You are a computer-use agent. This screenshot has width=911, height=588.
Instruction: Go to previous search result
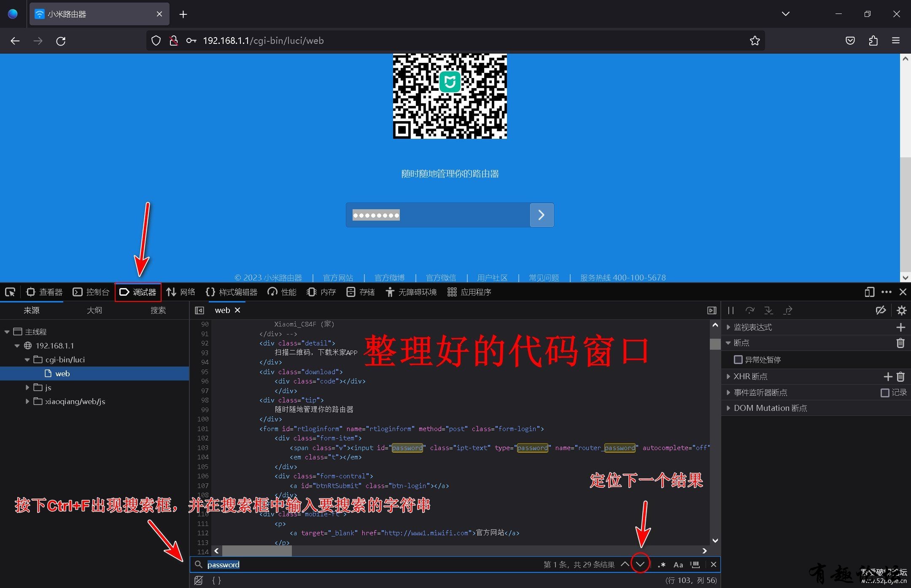625,564
